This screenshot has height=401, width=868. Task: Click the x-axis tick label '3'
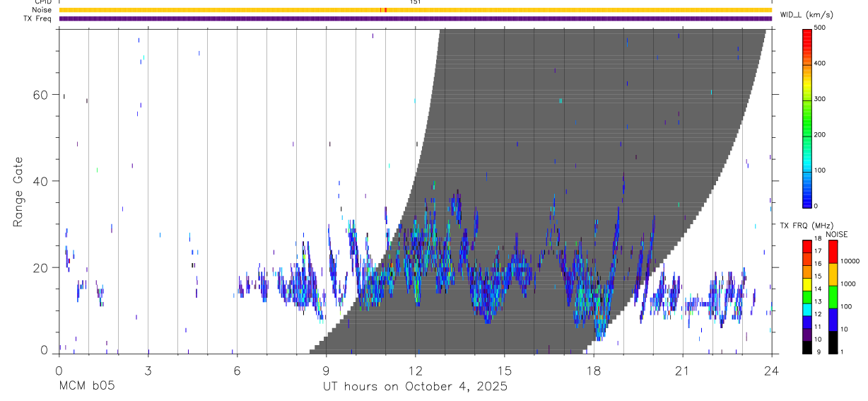[148, 371]
